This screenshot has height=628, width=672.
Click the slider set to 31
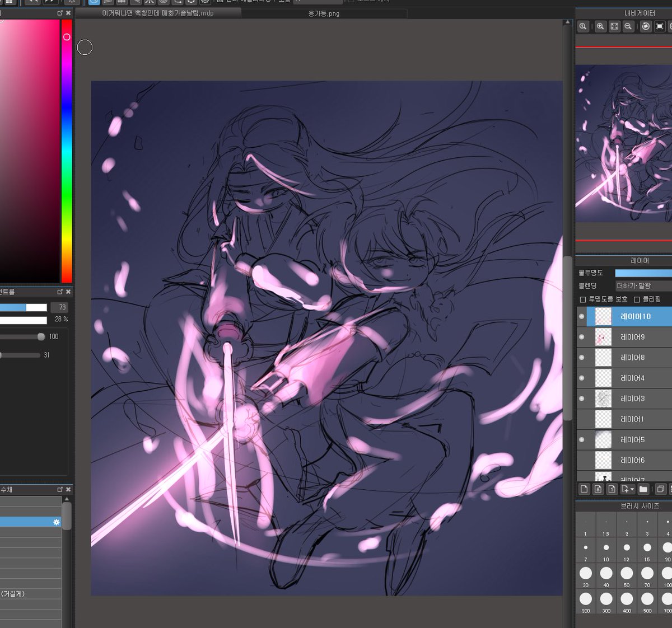(x=20, y=355)
